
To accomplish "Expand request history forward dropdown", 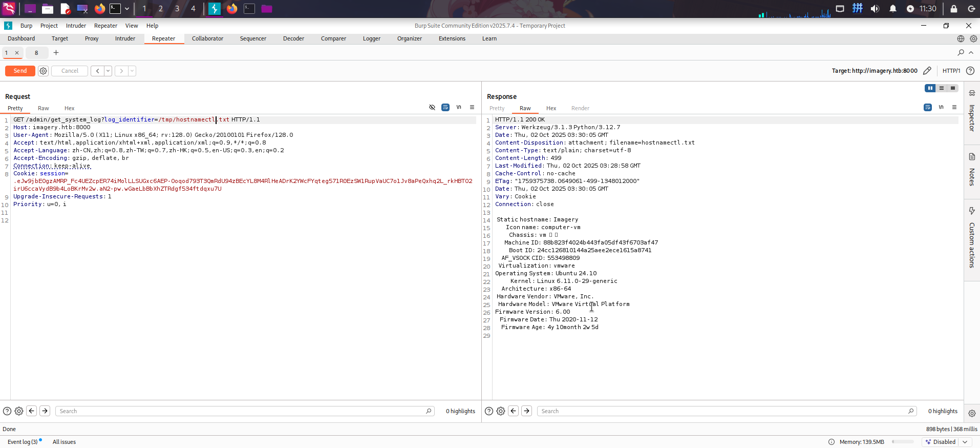I will click(x=132, y=71).
